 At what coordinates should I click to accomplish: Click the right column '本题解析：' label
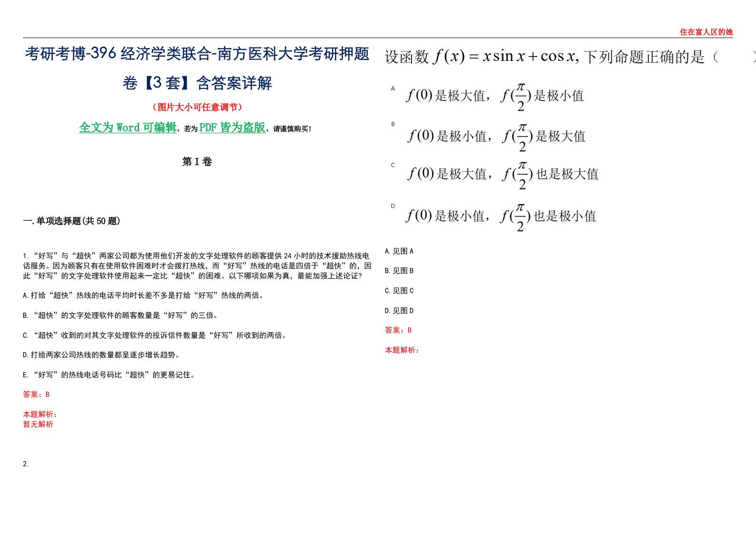click(402, 350)
